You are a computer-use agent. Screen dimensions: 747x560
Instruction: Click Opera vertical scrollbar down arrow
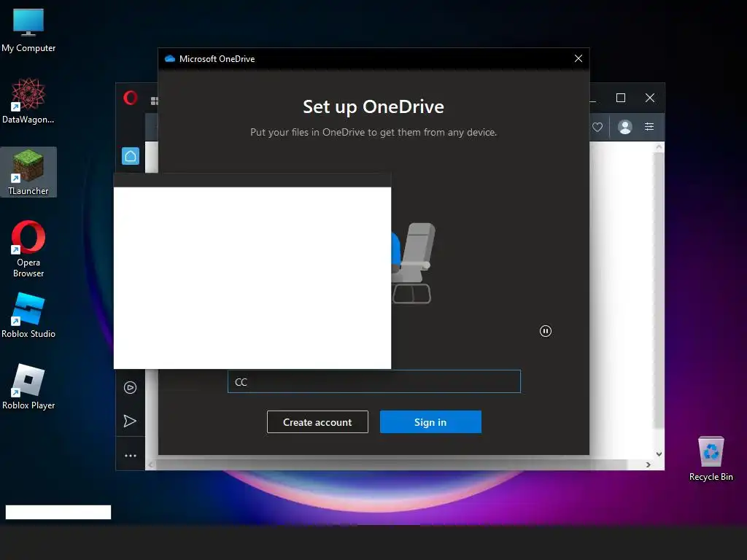click(659, 454)
